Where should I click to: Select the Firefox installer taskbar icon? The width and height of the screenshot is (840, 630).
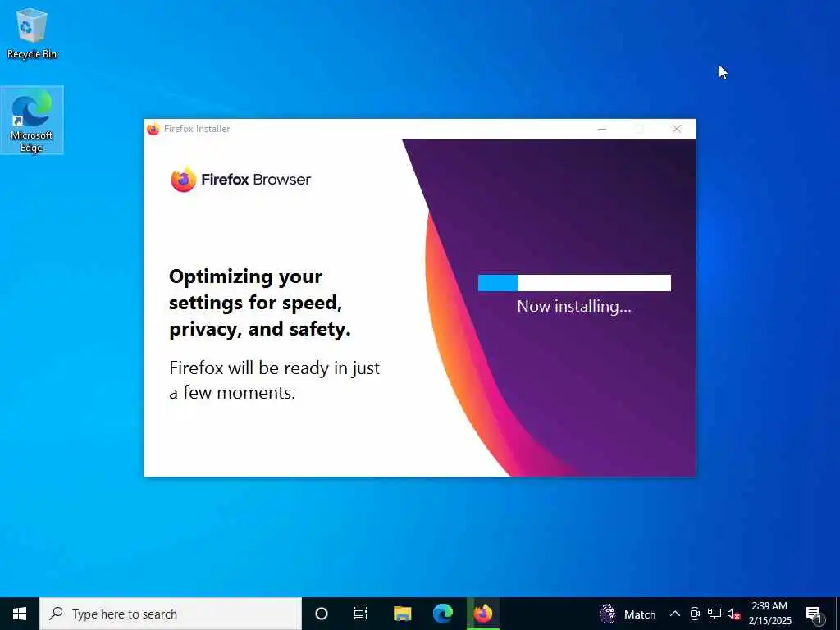pos(483,614)
